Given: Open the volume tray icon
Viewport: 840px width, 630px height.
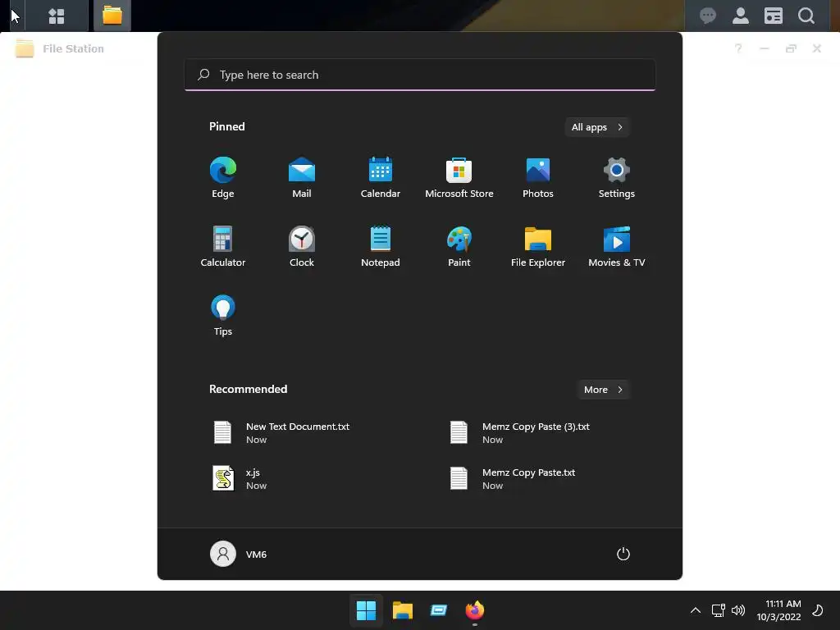Looking at the screenshot, I should click(x=738, y=610).
